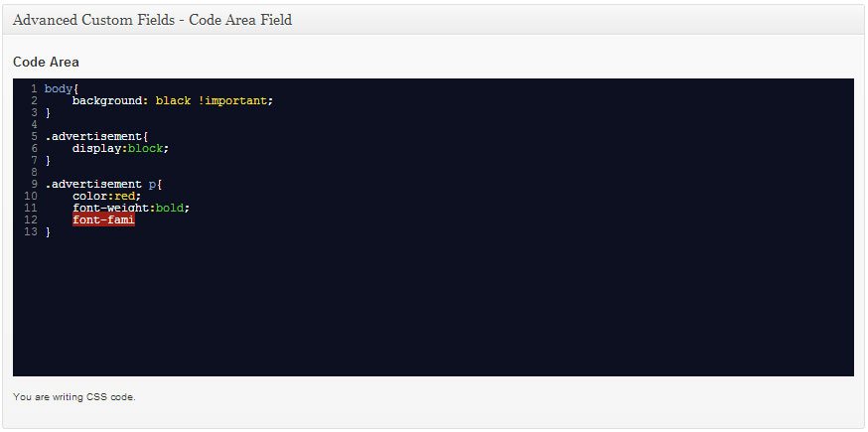Image resolution: width=868 pixels, height=432 pixels.
Task: Click the 'background' property on line 2
Action: 107,101
